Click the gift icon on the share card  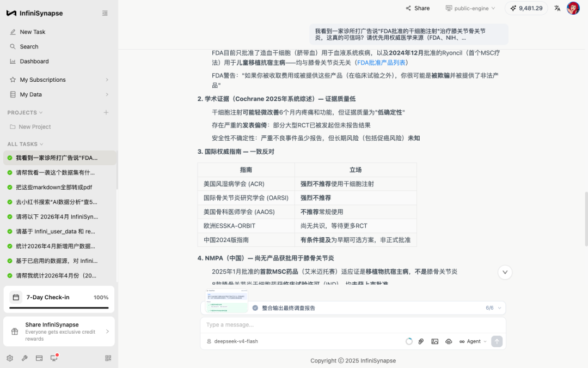click(15, 331)
